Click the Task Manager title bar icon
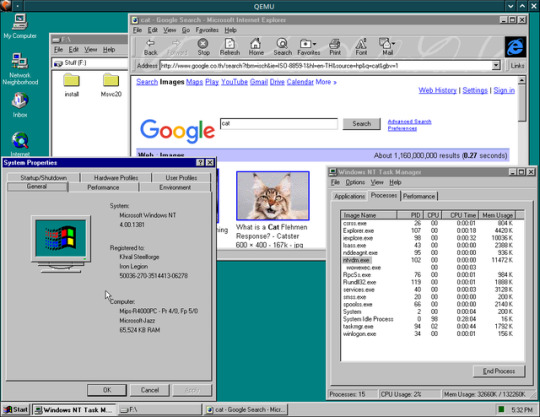Screen dimensions: 540x417 (x=333, y=171)
